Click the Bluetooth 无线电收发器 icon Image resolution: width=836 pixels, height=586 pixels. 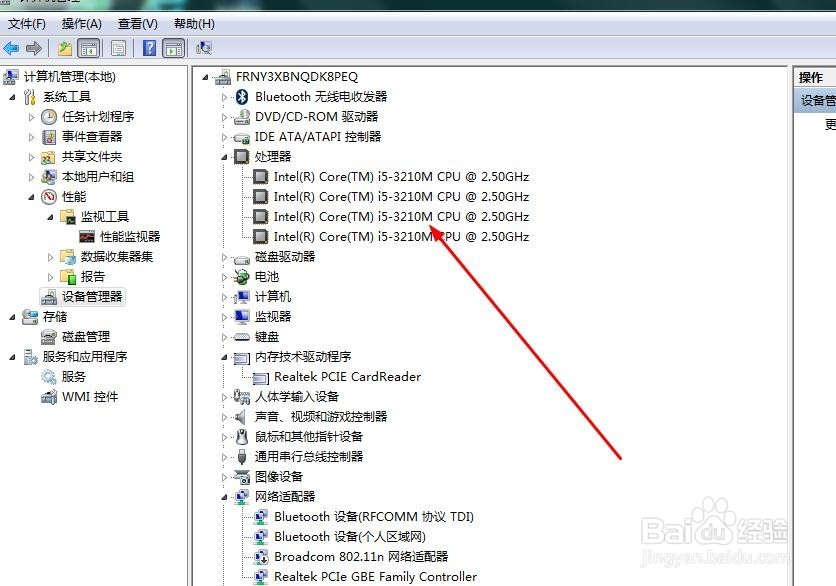242,97
